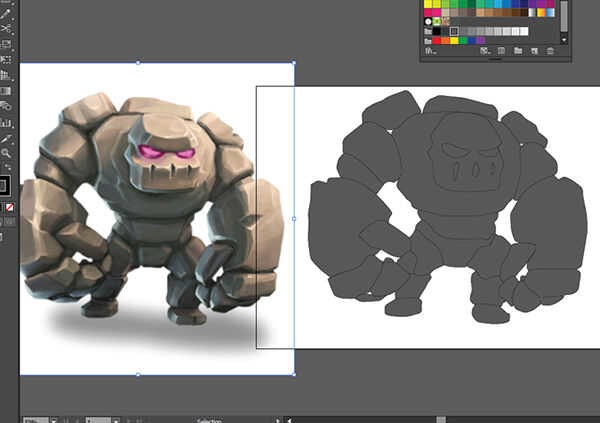Open the Swatch Libraries menu
600x423 pixels.
coord(430,51)
